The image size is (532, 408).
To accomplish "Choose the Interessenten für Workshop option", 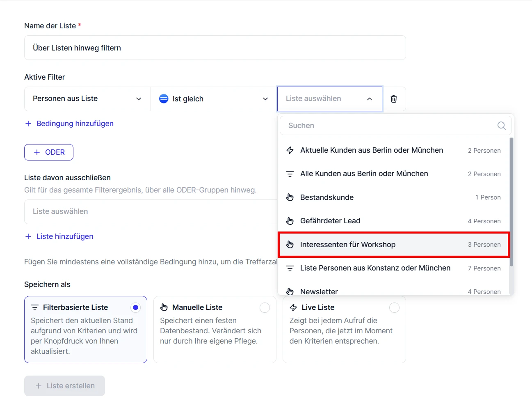I will coord(394,245).
